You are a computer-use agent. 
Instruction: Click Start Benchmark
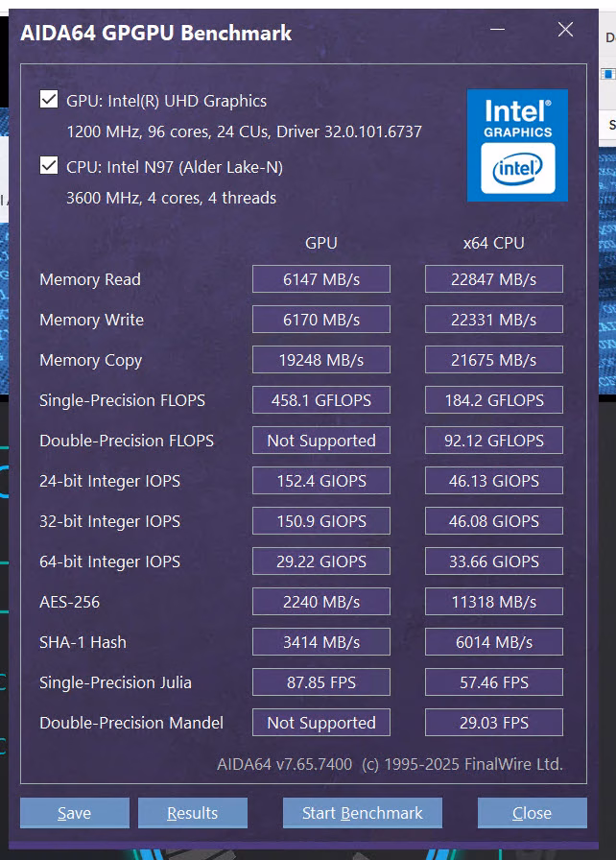[x=363, y=812]
